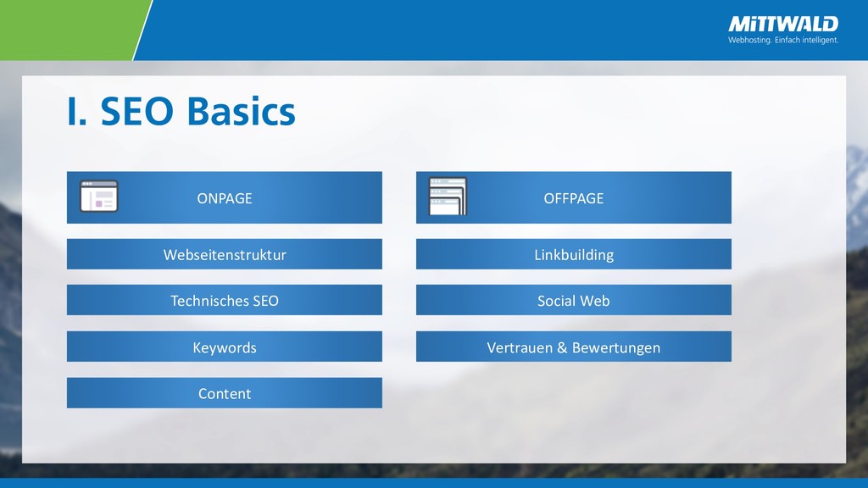Screen dimensions: 868x488
Task: Select the ONPAGE header box
Action: point(224,197)
